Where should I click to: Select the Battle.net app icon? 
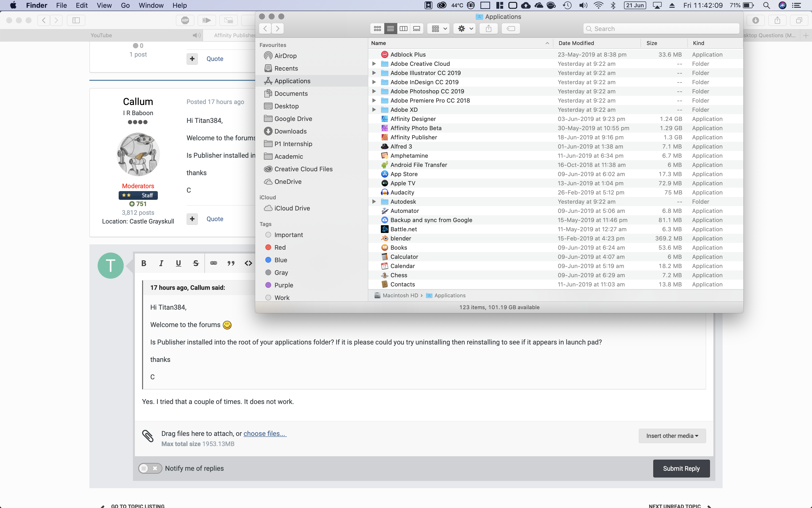(x=384, y=229)
